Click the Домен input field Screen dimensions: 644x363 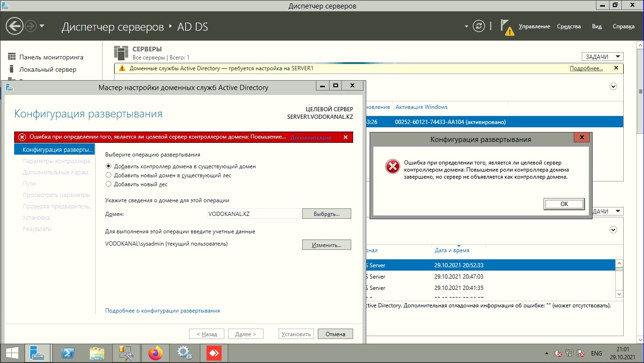(254, 214)
